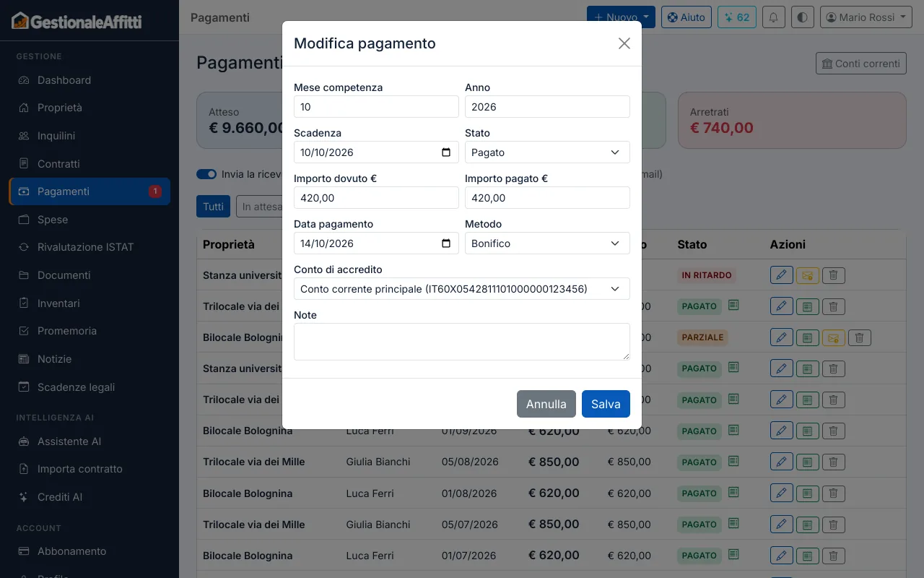Toggle dark mode contrast icon
This screenshot has width=924, height=578.
coord(803,17)
